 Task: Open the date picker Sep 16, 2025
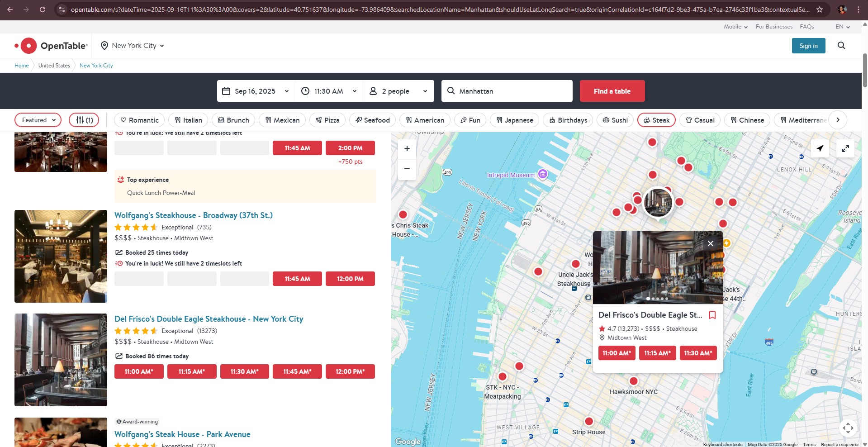256,91
